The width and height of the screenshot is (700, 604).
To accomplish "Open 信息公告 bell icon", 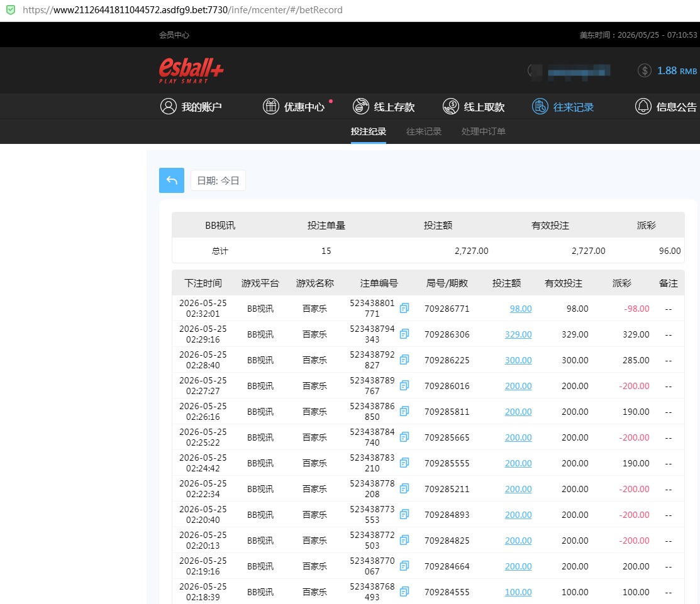I will pos(643,107).
